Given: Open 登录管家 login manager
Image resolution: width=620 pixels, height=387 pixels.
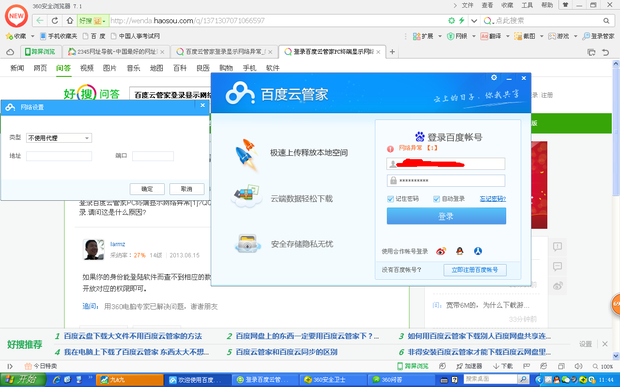Looking at the screenshot, I should [x=599, y=36].
